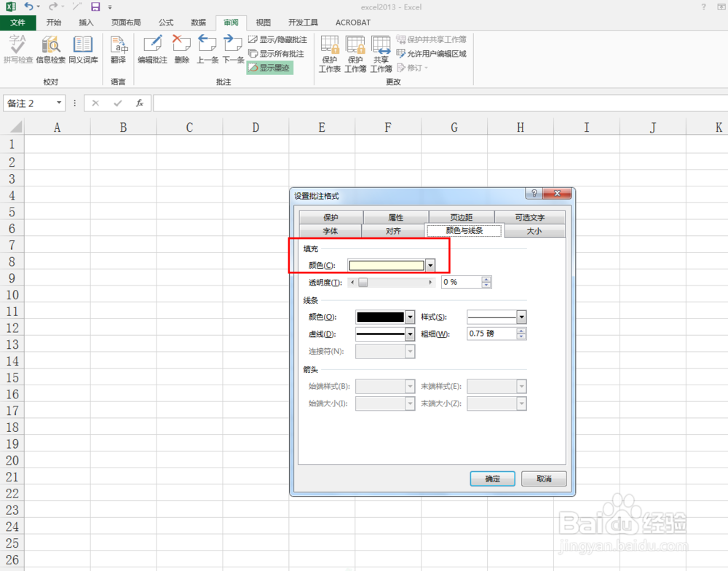The width and height of the screenshot is (728, 571).
Task: Increase line weight with spinner up arrow
Action: pyautogui.click(x=521, y=331)
